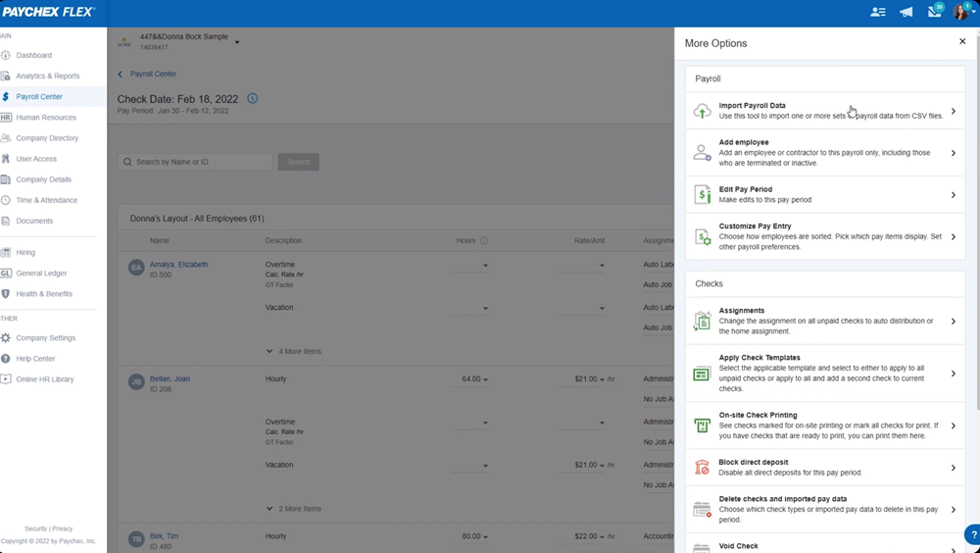Click the Search by Name or ID field
The image size is (980, 553).
195,162
